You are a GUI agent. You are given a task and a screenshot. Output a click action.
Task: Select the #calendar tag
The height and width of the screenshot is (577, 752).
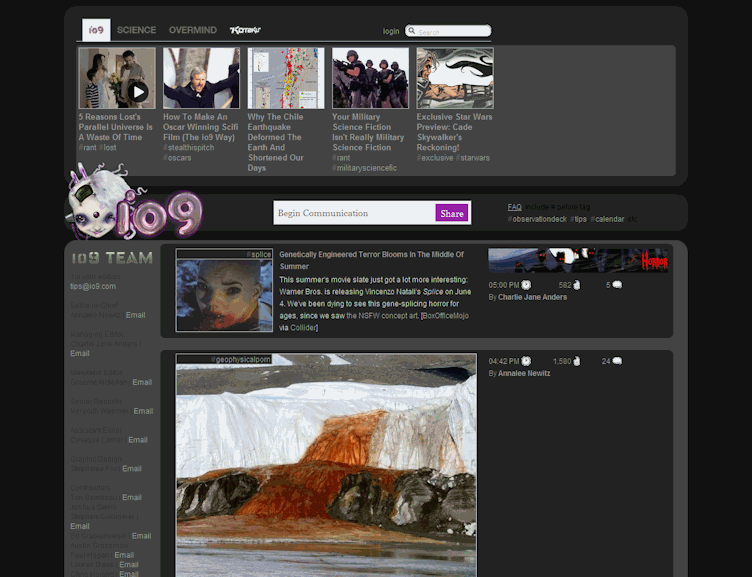[x=607, y=219]
